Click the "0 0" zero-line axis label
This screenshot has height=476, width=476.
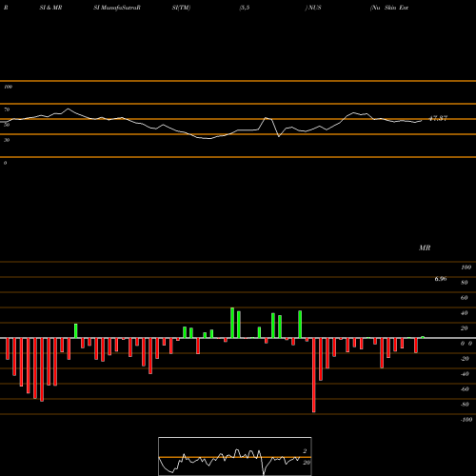pos(466,344)
